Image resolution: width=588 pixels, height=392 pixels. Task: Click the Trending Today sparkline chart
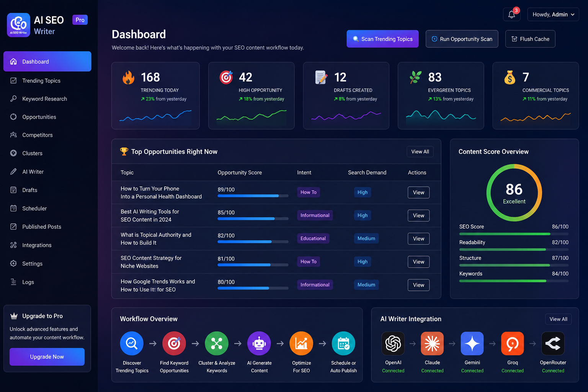(x=155, y=116)
